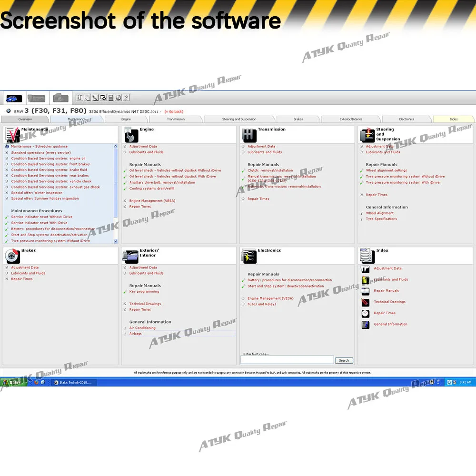Click the Go back link
Viewport: 476px width, 476px height.
(174, 112)
